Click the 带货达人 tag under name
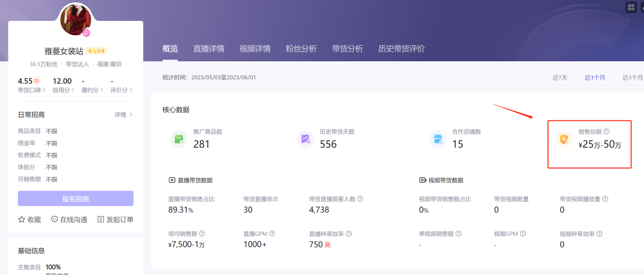The height and width of the screenshot is (275, 644). (x=77, y=64)
